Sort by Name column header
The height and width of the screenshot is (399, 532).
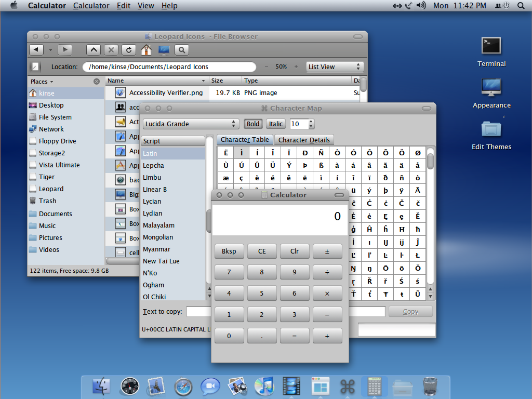[156, 81]
